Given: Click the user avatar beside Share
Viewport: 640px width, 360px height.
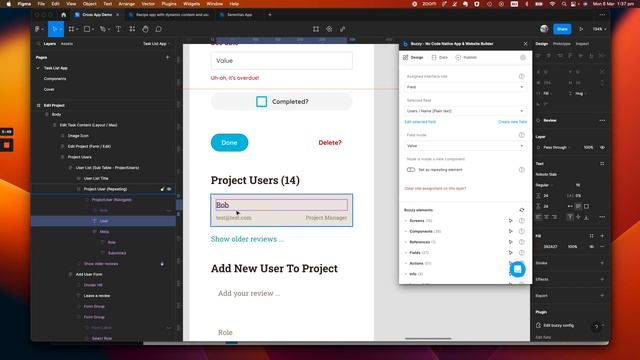Looking at the screenshot, I should coord(544,29).
